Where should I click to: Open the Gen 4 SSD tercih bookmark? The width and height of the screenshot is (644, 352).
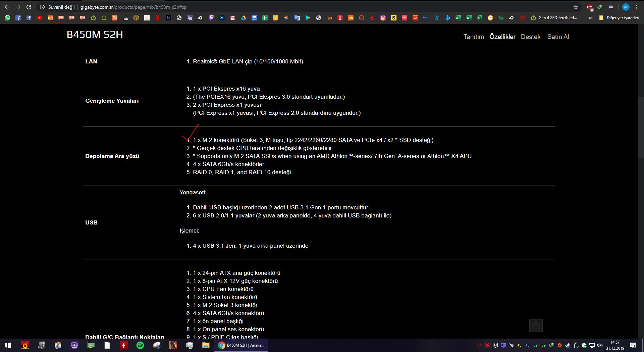pyautogui.click(x=554, y=18)
